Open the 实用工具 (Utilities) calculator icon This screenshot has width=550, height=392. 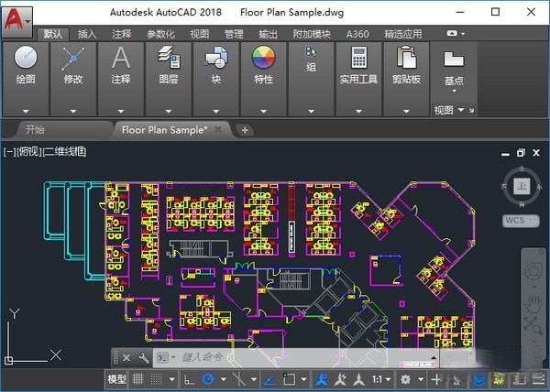coord(357,59)
